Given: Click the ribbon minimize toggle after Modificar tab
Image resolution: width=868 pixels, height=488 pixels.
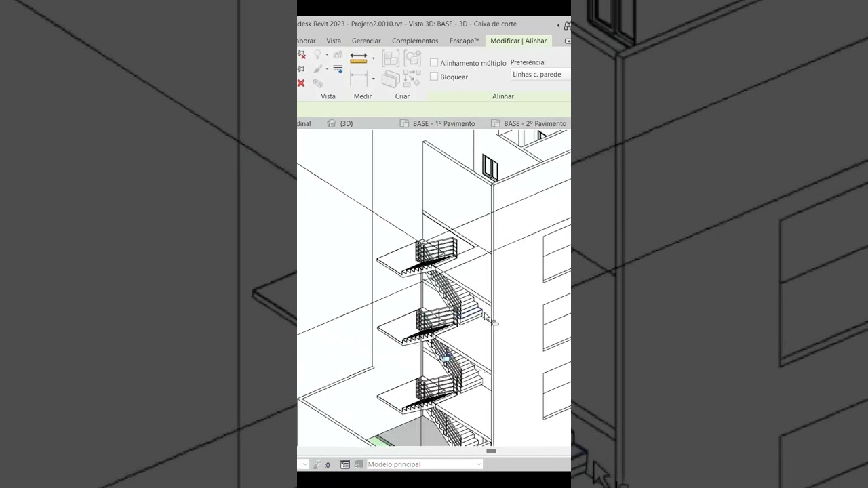Looking at the screenshot, I should tap(568, 41).
